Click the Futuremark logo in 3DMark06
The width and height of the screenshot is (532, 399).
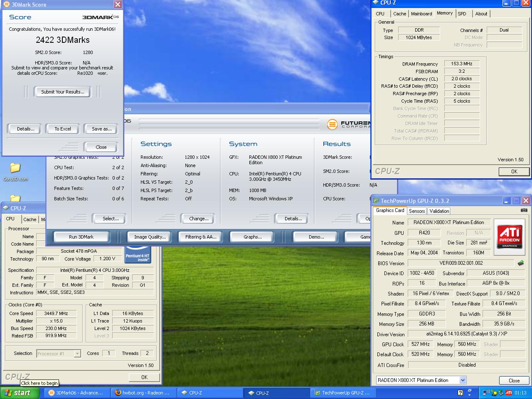tap(348, 124)
